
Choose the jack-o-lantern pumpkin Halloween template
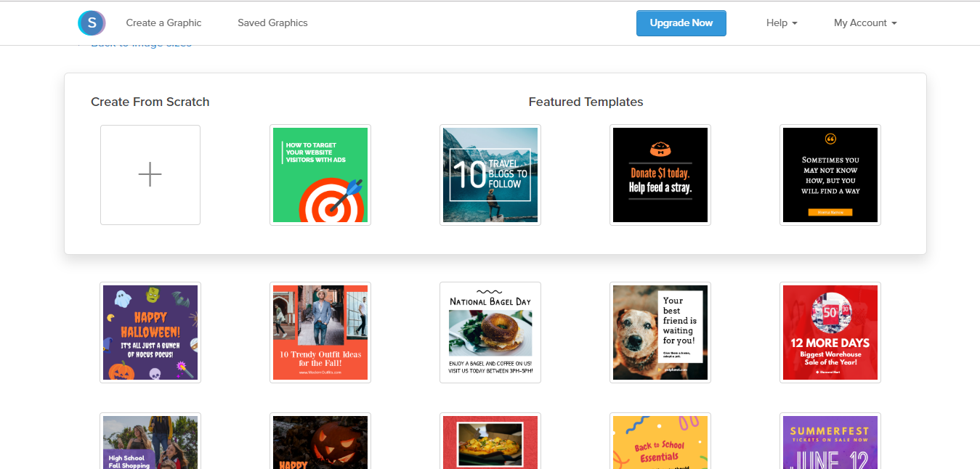(320, 441)
